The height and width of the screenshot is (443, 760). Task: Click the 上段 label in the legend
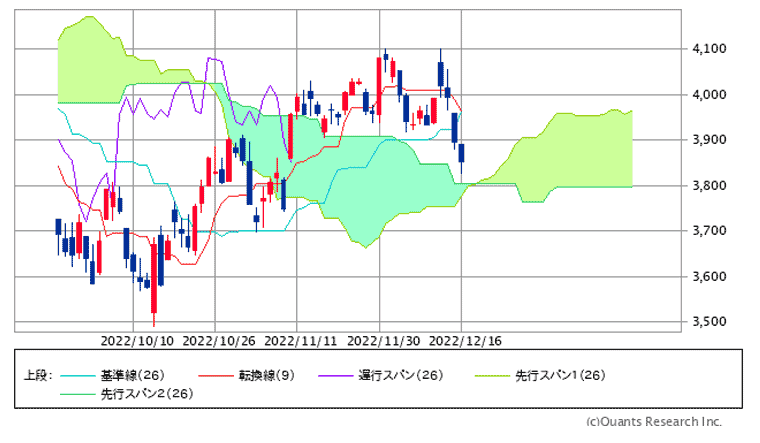(x=37, y=376)
